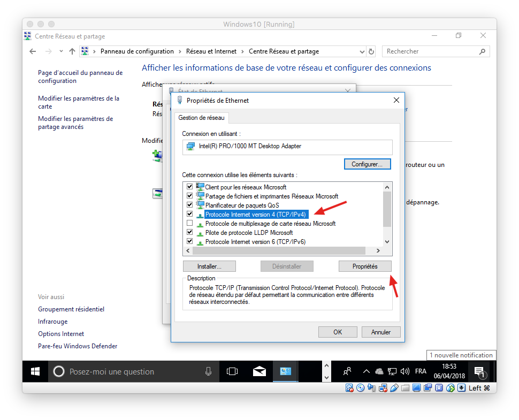
Task: Click the VirtualBox CPU status icon
Action: [439, 388]
